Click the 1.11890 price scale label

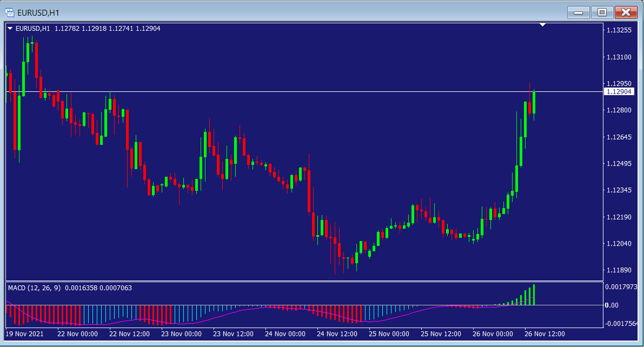click(619, 270)
